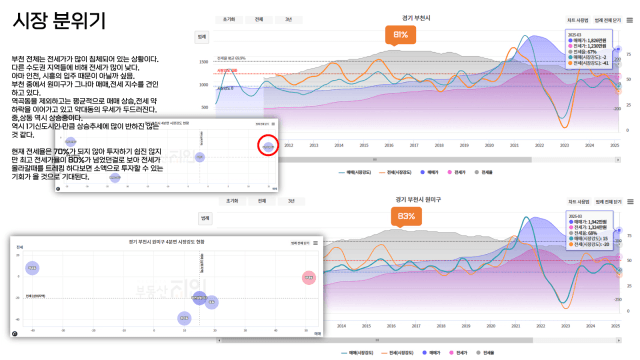The width and height of the screenshot is (640, 360).
Task: Select 전체 range above 부천시 chart
Action: [x=259, y=20]
